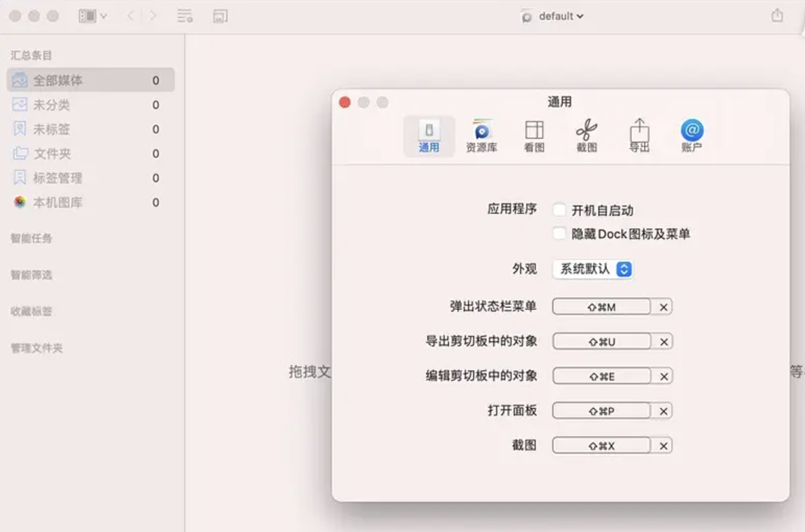Open the 导出 preferences icon

(x=639, y=134)
